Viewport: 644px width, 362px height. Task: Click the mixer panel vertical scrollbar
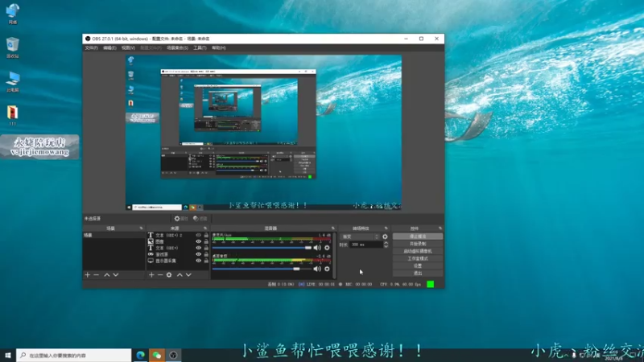334,255
